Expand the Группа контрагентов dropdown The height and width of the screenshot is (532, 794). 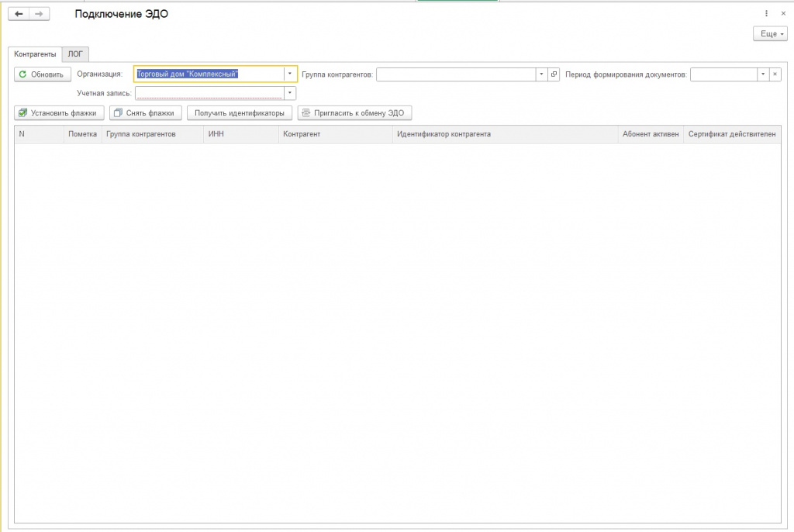(x=541, y=74)
